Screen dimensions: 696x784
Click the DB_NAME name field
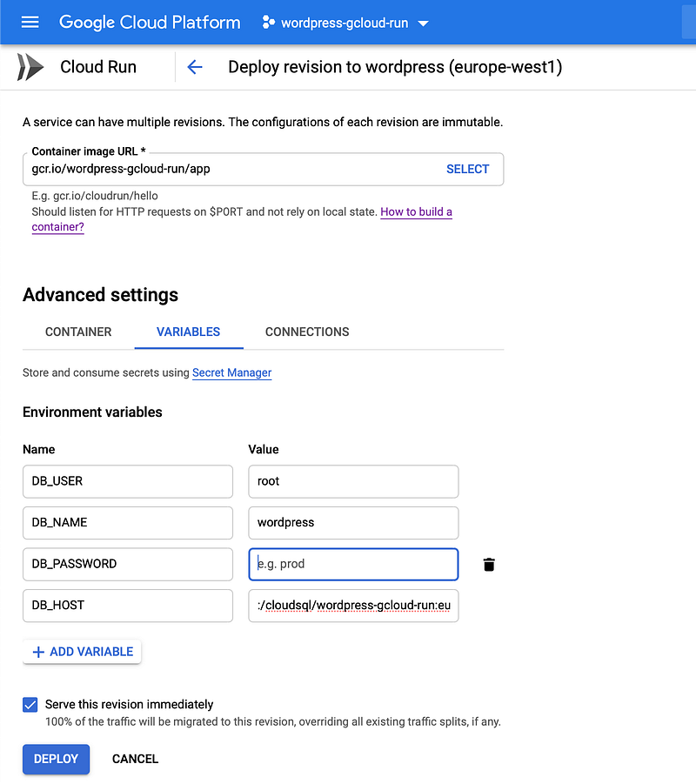pyautogui.click(x=128, y=523)
